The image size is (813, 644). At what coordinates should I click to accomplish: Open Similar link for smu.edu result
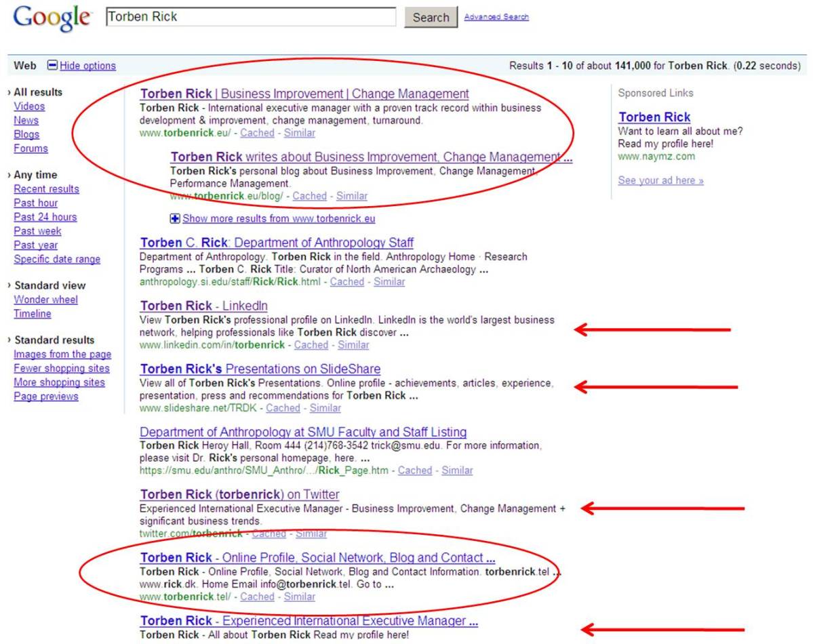pos(457,470)
